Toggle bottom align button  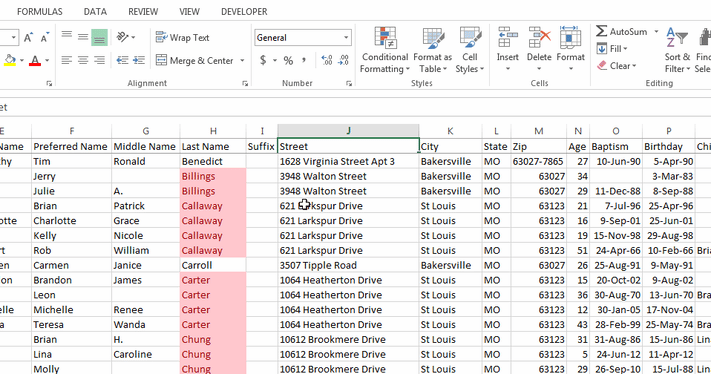(99, 37)
